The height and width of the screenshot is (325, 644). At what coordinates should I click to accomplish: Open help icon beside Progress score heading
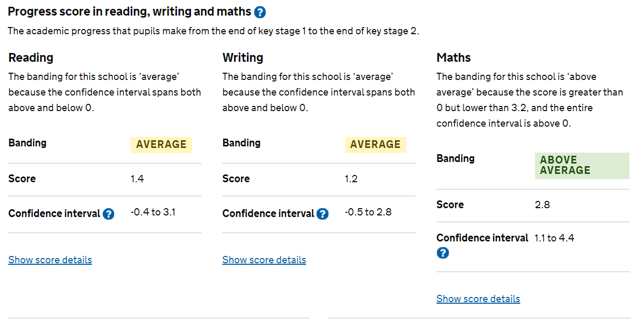(261, 12)
